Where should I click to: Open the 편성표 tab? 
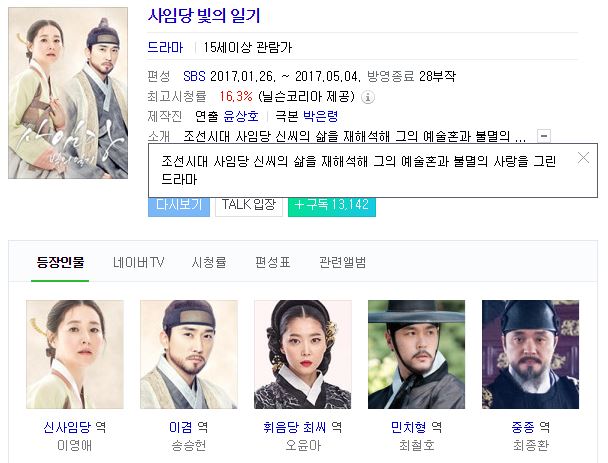pos(273,263)
